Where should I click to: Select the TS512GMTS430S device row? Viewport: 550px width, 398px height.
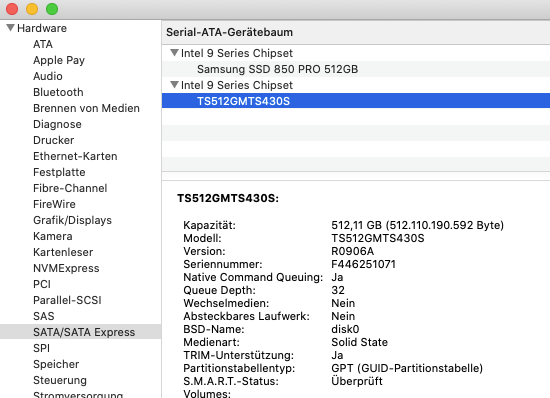(356, 101)
